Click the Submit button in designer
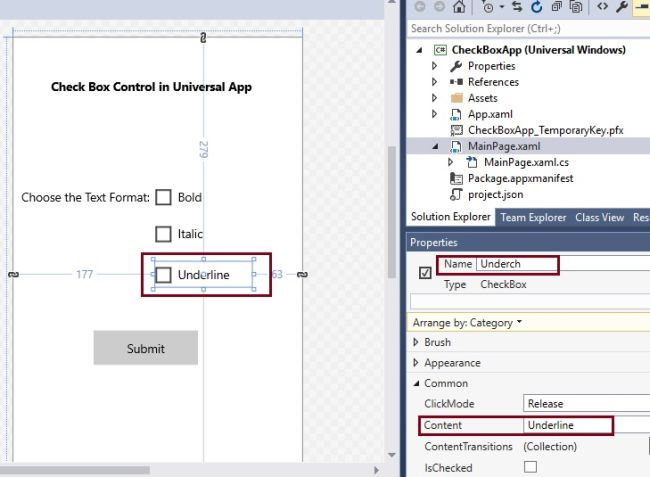650x477 pixels. pyautogui.click(x=146, y=348)
